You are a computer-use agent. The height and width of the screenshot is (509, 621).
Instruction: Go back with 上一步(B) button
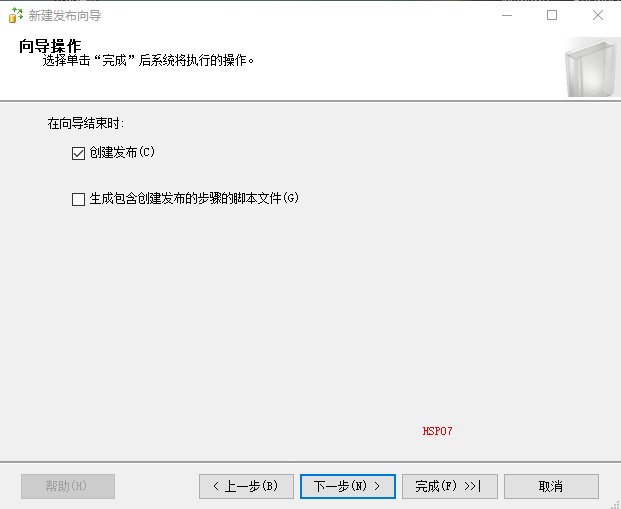click(x=246, y=486)
